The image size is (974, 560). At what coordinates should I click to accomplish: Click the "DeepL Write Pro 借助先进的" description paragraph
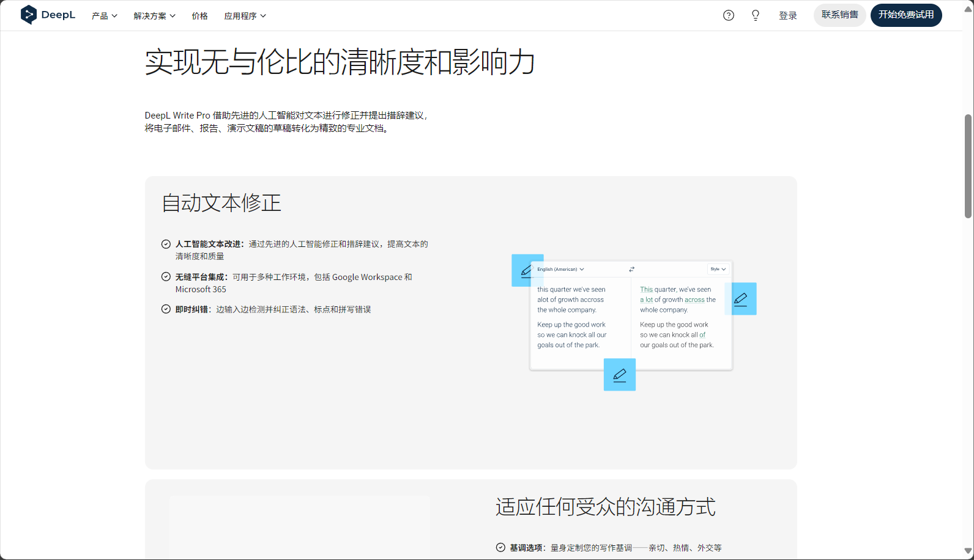point(286,122)
